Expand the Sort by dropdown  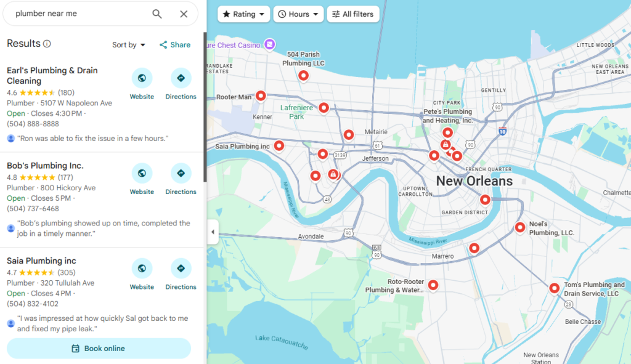[128, 44]
